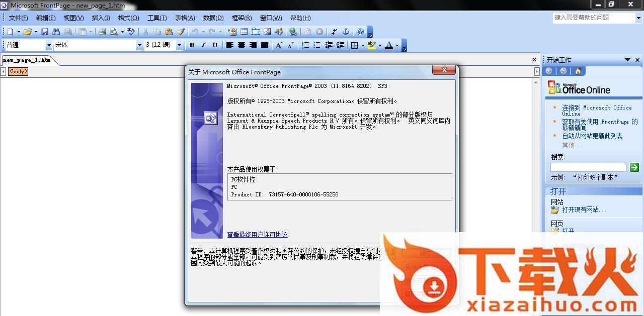The height and width of the screenshot is (316, 644).
Task: Click the Show All formatting marks icon
Action: 334,32
